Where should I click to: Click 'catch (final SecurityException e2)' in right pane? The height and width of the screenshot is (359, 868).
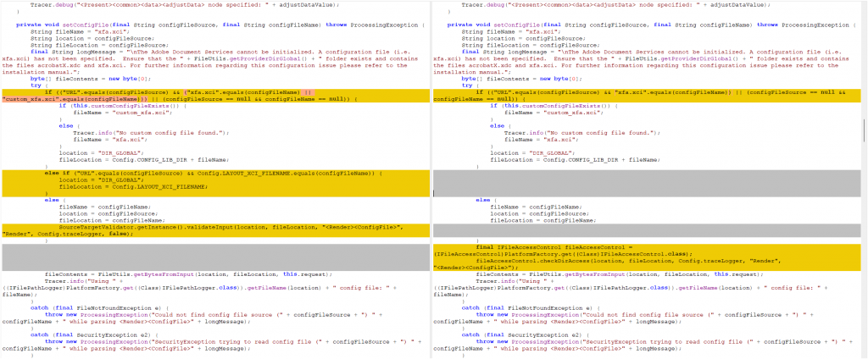526,334
